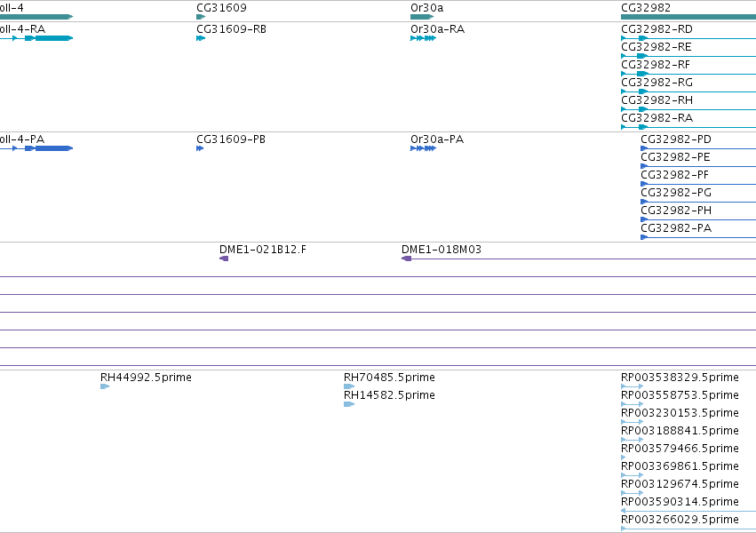Click the CG31609-PB protein glyph

tap(200, 148)
